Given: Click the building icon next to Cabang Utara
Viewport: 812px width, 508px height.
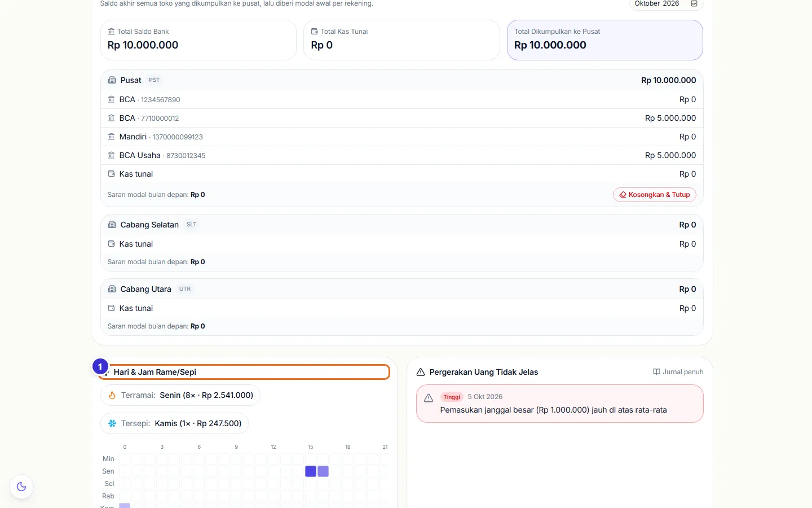Looking at the screenshot, I should [112, 289].
